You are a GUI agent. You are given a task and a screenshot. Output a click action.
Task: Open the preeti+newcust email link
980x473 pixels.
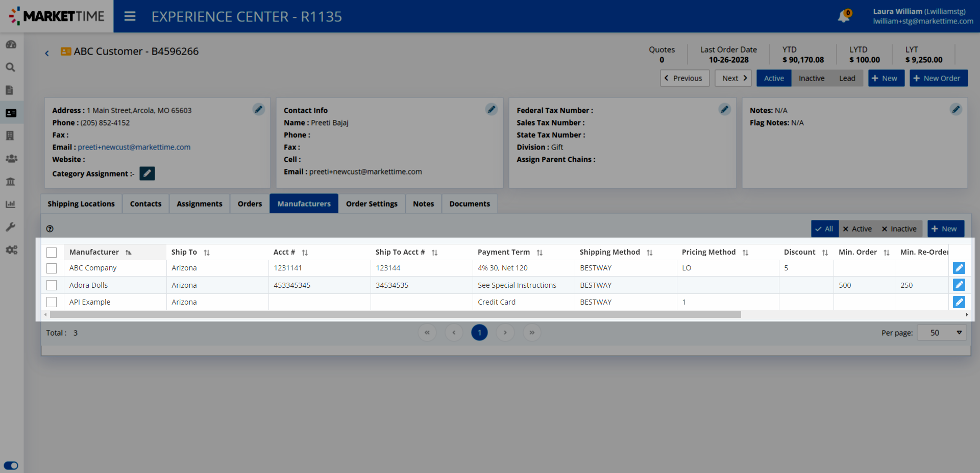click(x=134, y=147)
